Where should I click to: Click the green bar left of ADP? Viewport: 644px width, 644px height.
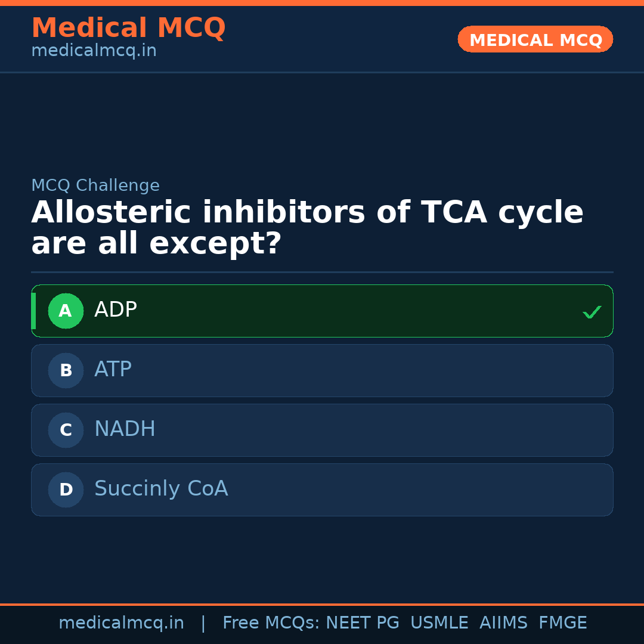(x=33, y=311)
